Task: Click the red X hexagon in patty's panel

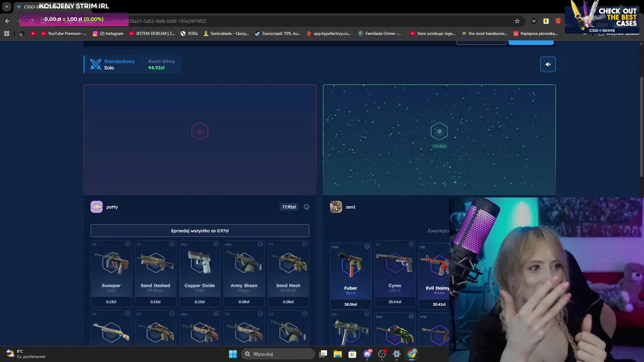Action: [200, 131]
